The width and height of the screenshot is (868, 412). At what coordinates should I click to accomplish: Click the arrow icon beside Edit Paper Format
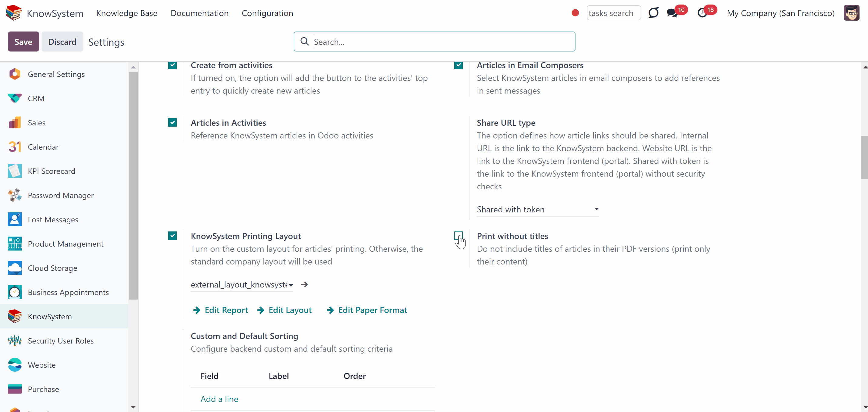pyautogui.click(x=330, y=310)
